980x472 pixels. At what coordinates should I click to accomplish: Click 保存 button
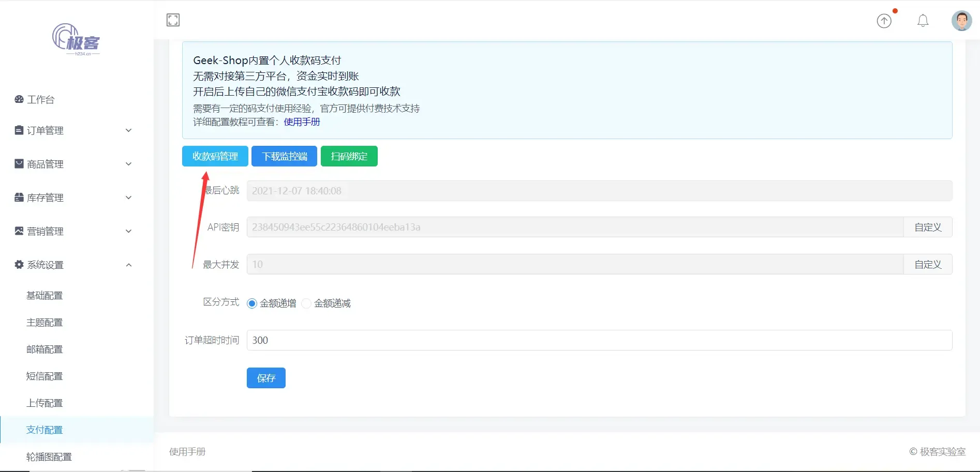coord(266,378)
